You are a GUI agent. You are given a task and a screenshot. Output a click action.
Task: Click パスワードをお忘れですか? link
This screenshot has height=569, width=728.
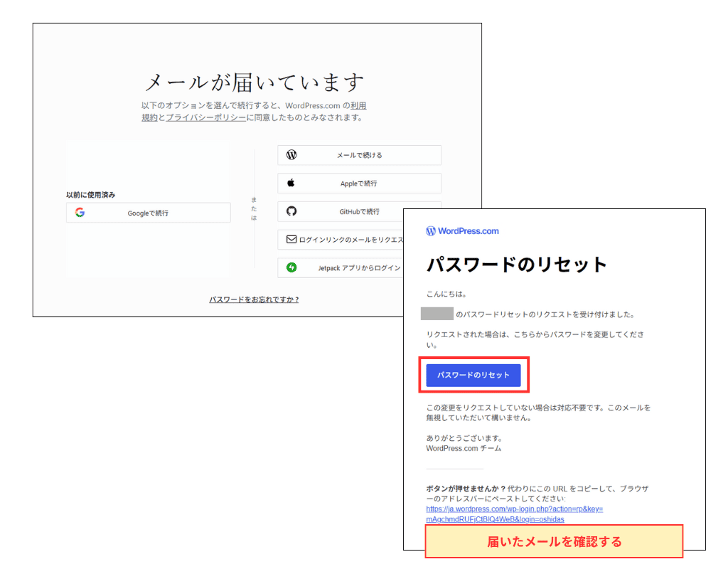pyautogui.click(x=254, y=299)
